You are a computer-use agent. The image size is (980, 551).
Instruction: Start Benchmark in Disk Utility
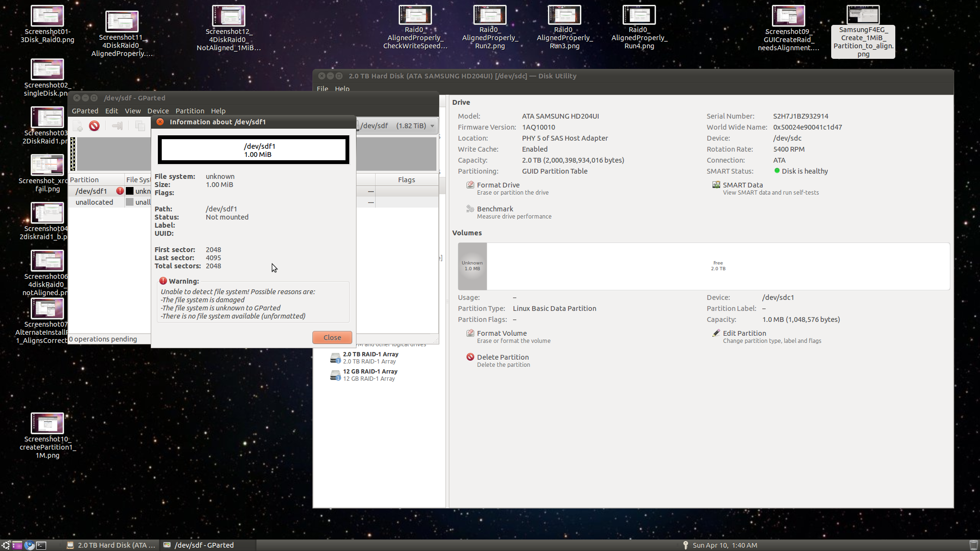pos(509,212)
